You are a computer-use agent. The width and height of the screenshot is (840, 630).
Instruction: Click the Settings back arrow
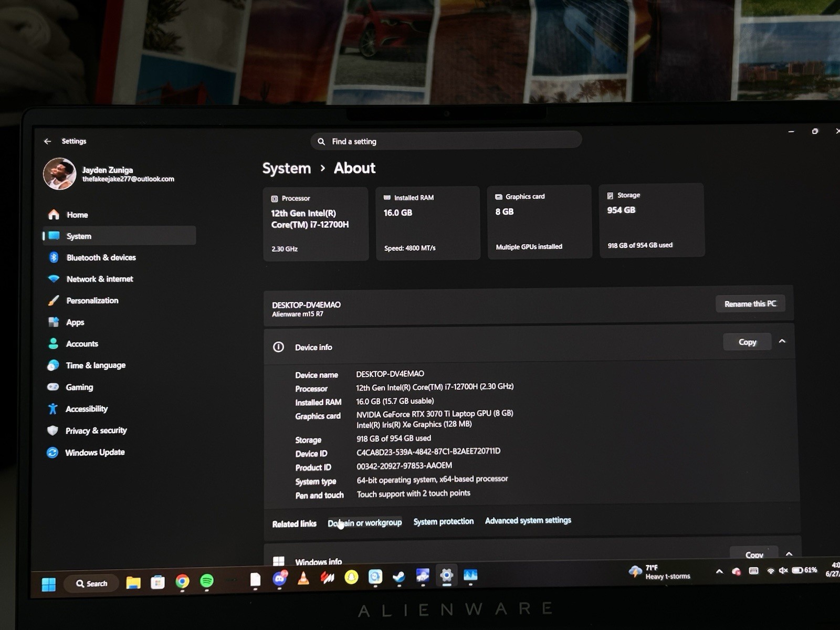[48, 141]
